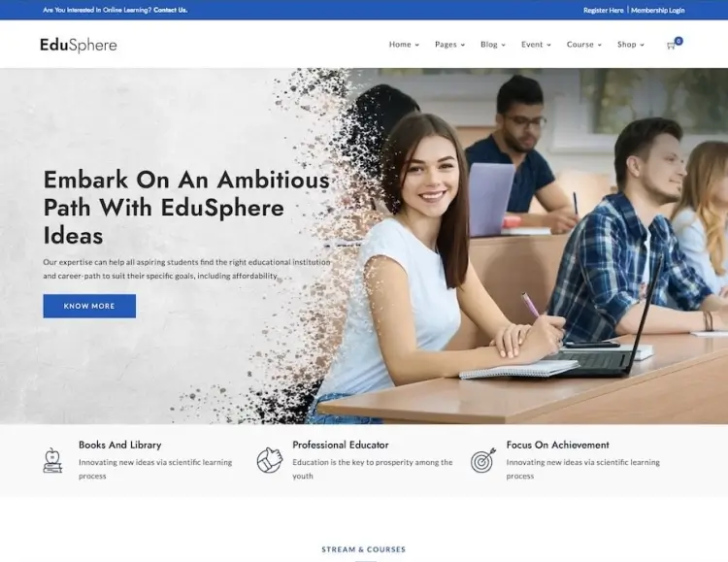Open the Register Here link
Image resolution: width=728 pixels, height=562 pixels.
[603, 11]
